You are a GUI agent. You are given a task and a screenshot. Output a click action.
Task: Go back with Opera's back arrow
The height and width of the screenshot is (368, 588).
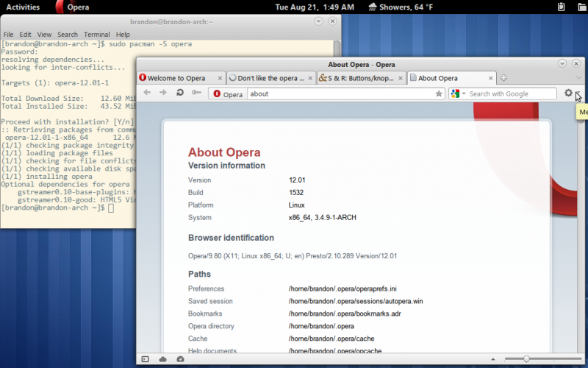147,93
